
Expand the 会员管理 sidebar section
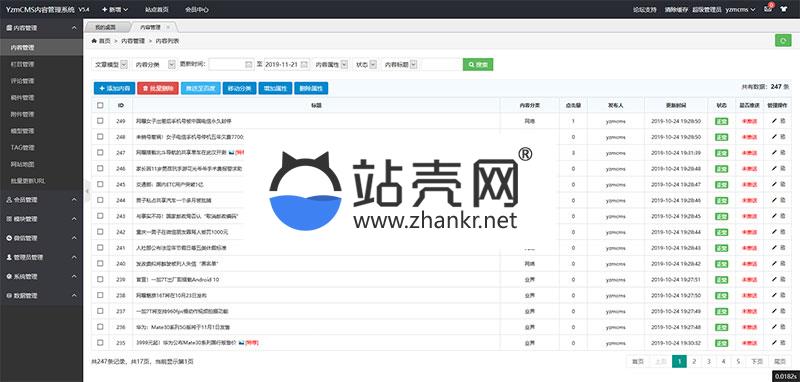[41, 199]
